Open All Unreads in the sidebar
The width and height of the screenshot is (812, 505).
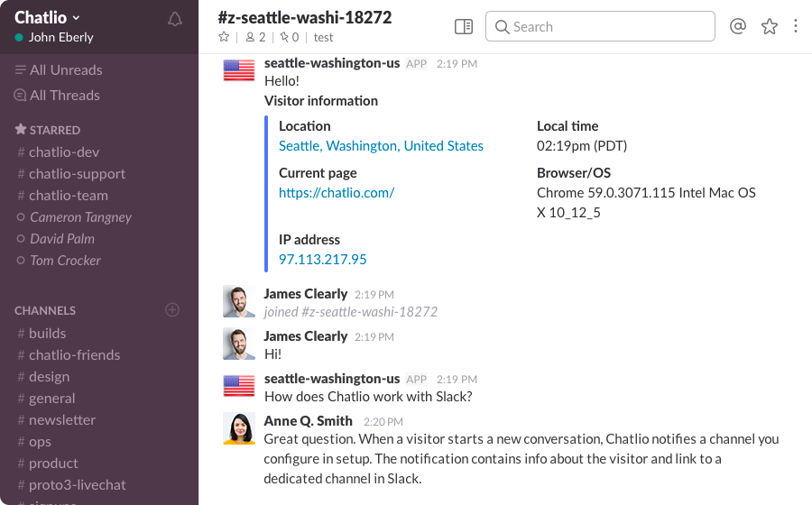tap(59, 69)
